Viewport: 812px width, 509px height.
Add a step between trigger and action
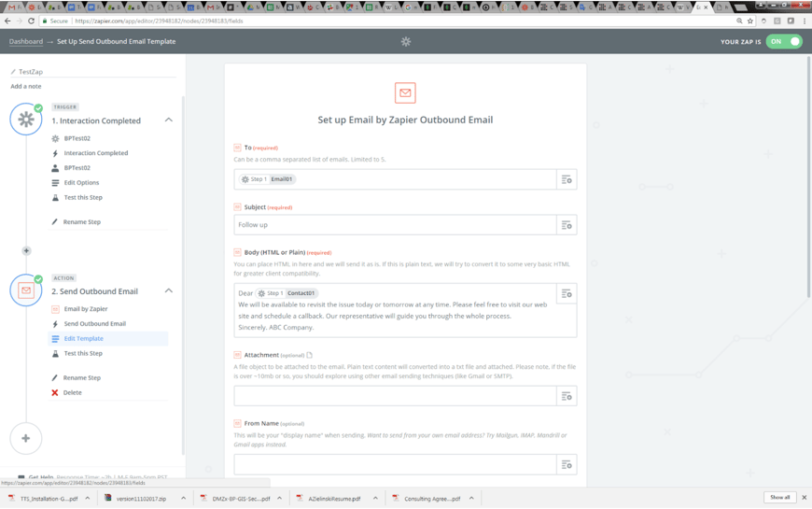click(x=26, y=251)
